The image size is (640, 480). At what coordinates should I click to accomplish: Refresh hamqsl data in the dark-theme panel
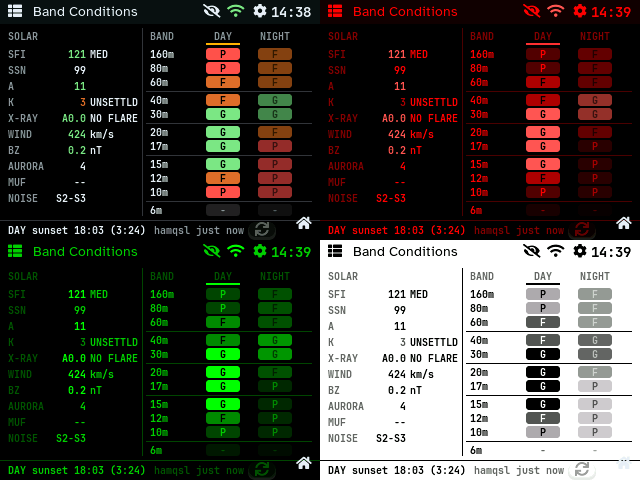[262, 230]
